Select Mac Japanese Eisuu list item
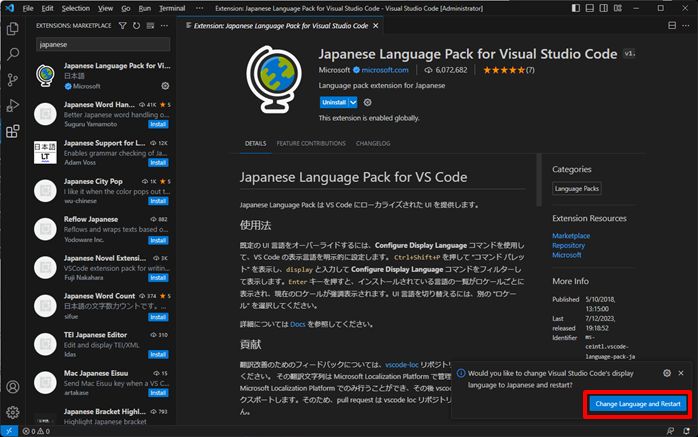The width and height of the screenshot is (698, 437). 102,383
